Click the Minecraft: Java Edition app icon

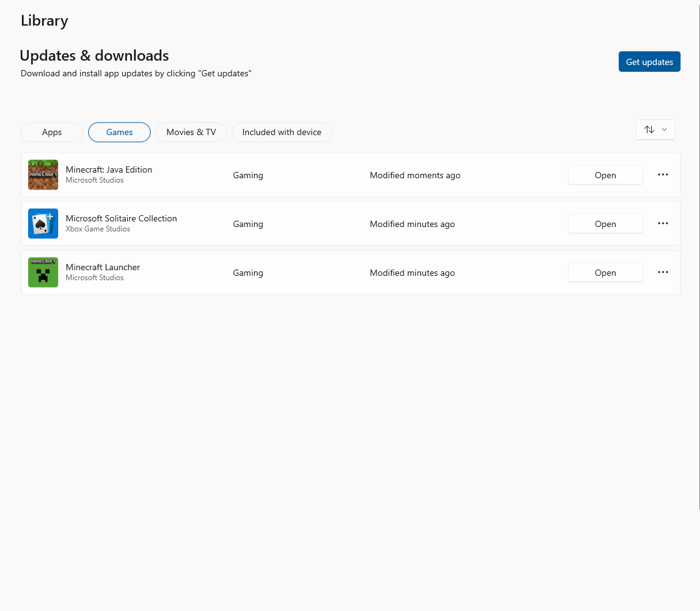pyautogui.click(x=43, y=175)
